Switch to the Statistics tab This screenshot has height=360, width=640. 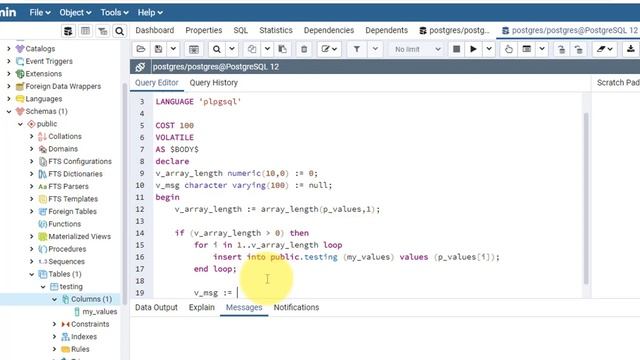276,30
